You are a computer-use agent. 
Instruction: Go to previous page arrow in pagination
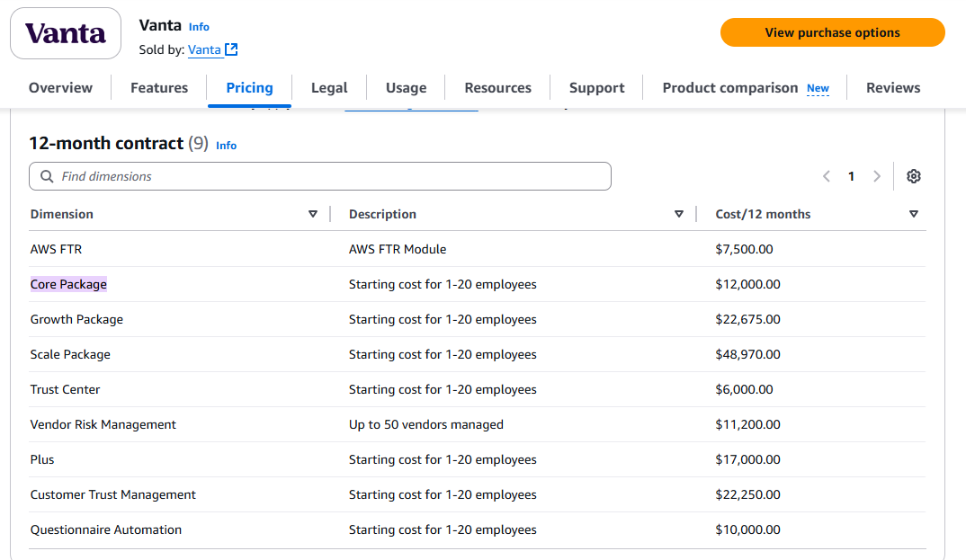point(827,176)
